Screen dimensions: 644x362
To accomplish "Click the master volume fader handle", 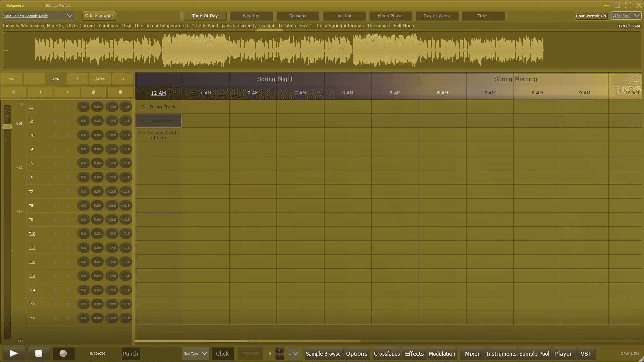I will [7, 126].
